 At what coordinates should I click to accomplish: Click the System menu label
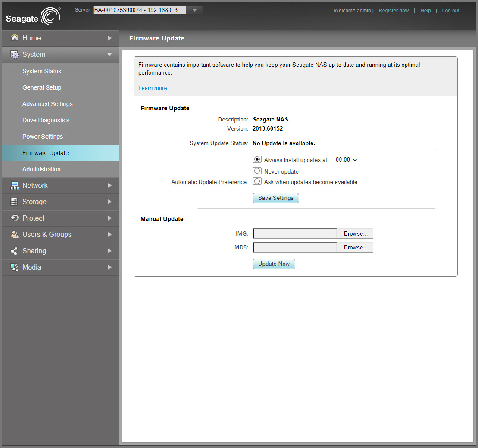tap(34, 55)
